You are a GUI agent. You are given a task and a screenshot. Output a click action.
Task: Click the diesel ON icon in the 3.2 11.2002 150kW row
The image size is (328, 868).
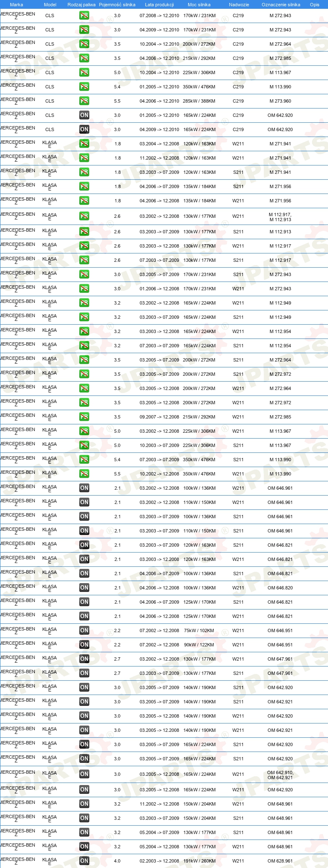click(x=84, y=804)
